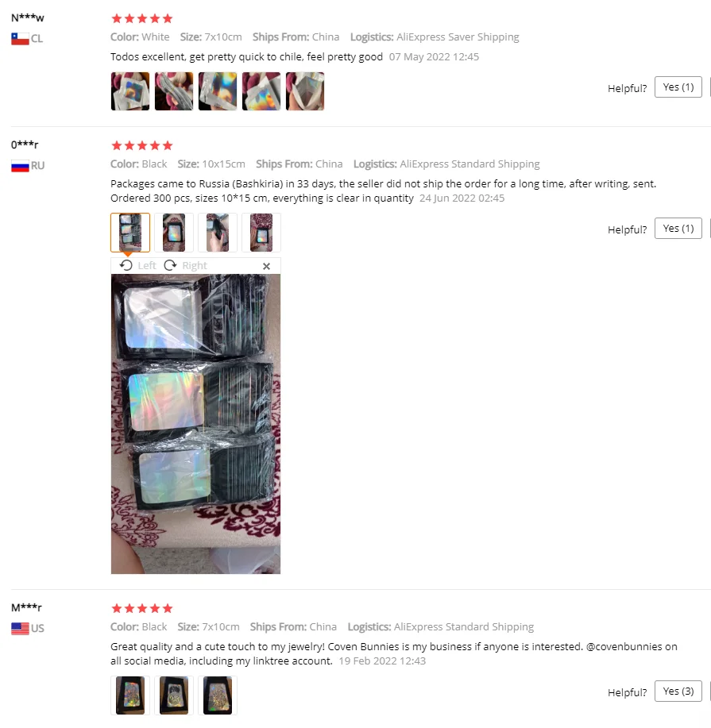Screen dimensions: 711x728
Task: Open first photo of N***w's review
Action: [130, 91]
